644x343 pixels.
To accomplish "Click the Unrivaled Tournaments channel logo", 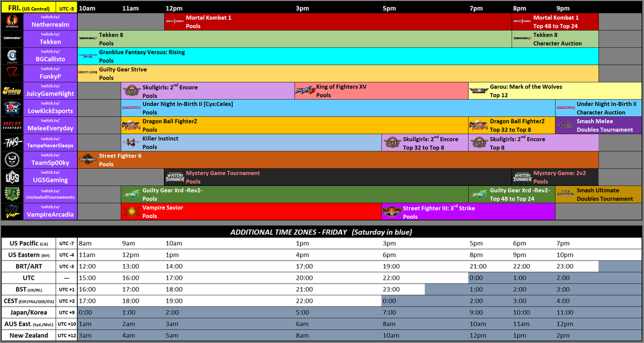I will click(x=12, y=194).
